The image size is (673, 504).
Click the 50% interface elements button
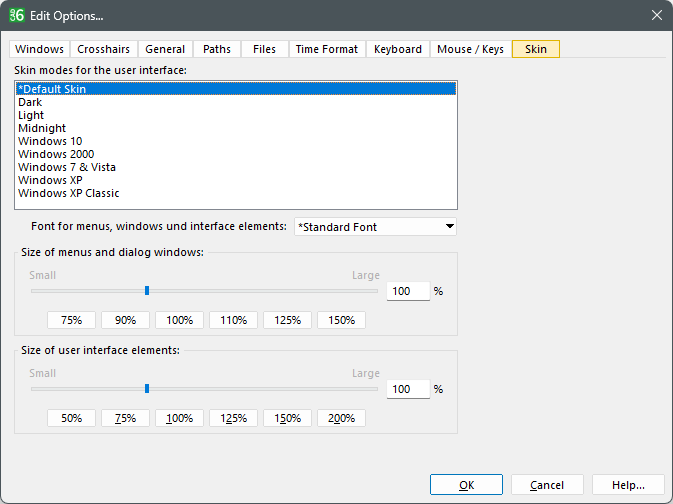click(71, 418)
